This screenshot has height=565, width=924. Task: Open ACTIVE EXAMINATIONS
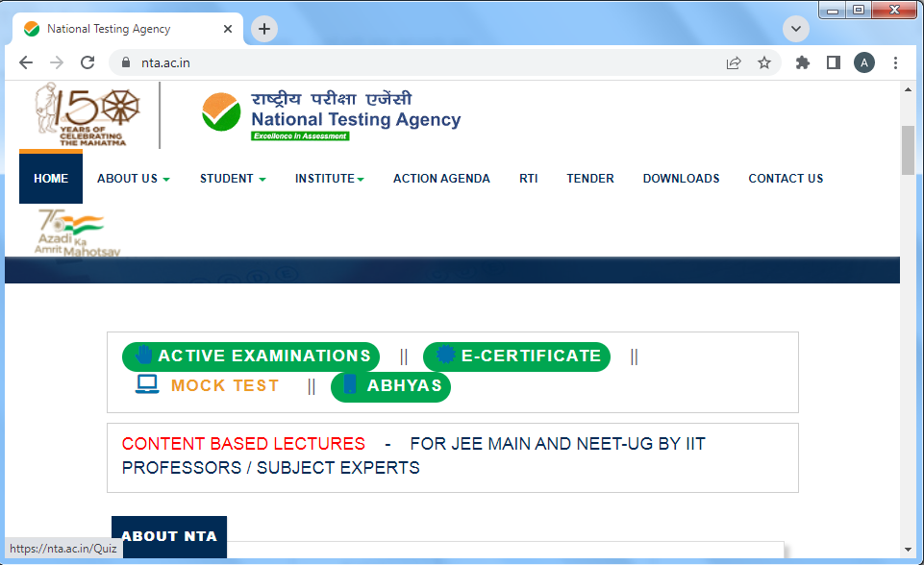[251, 356]
